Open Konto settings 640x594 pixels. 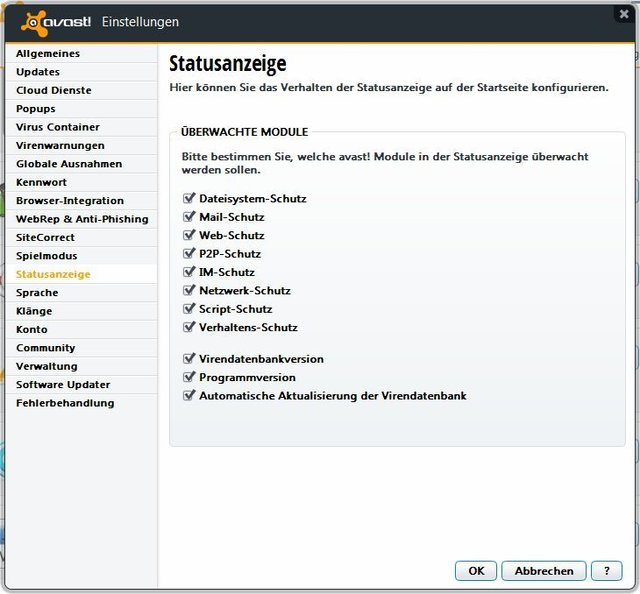click(81, 329)
